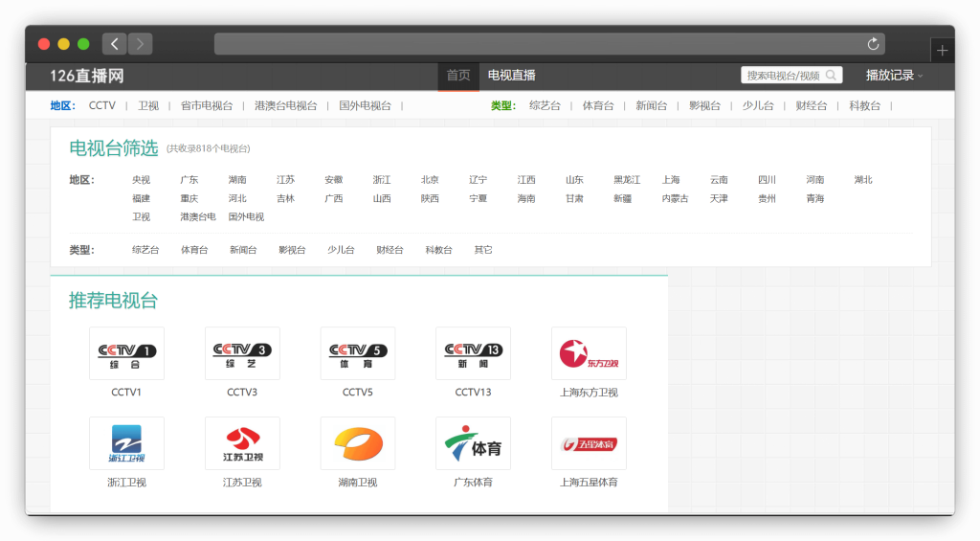Filter stations by 广东 region
Image resolution: width=980 pixels, height=541 pixels.
pyautogui.click(x=189, y=180)
